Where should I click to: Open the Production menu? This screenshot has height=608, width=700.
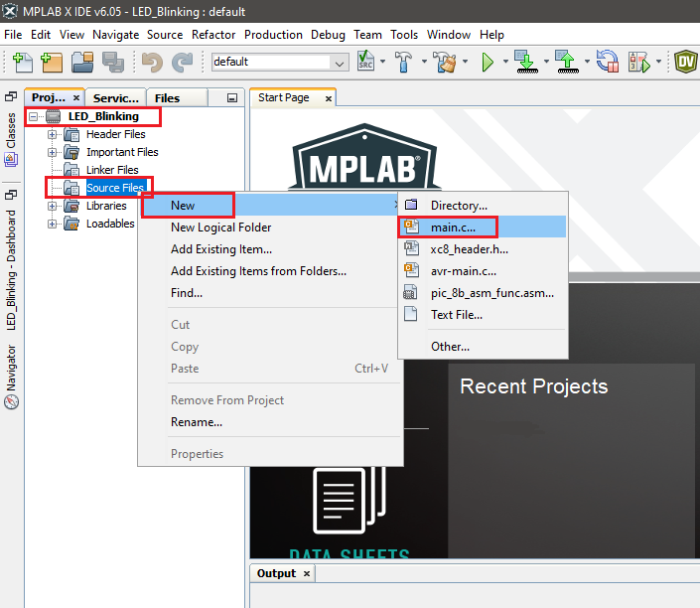point(273,35)
